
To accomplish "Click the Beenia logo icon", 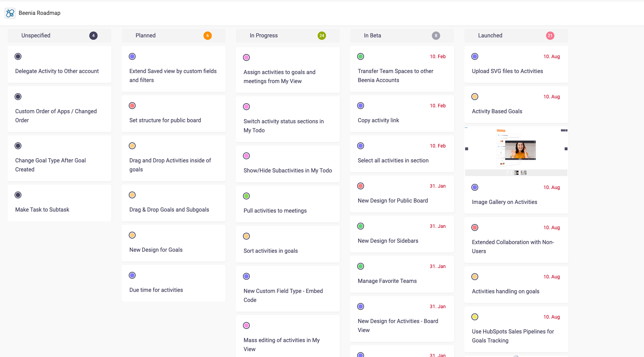I will 10,13.
